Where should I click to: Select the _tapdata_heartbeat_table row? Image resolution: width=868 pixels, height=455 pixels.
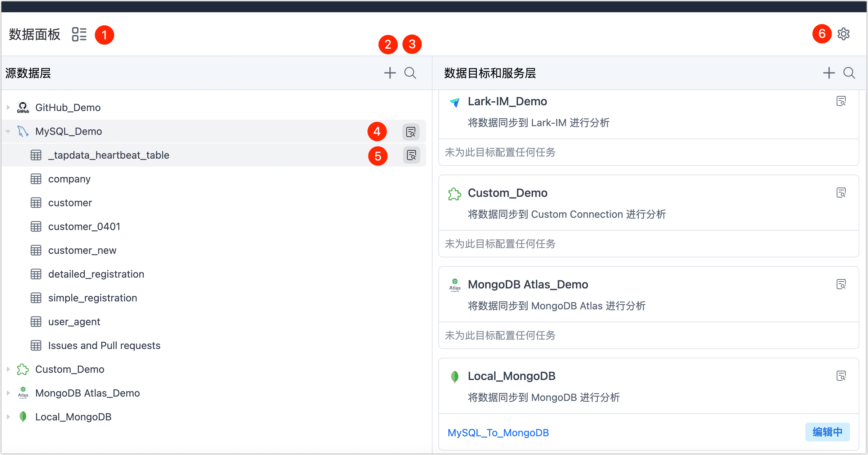pos(214,155)
